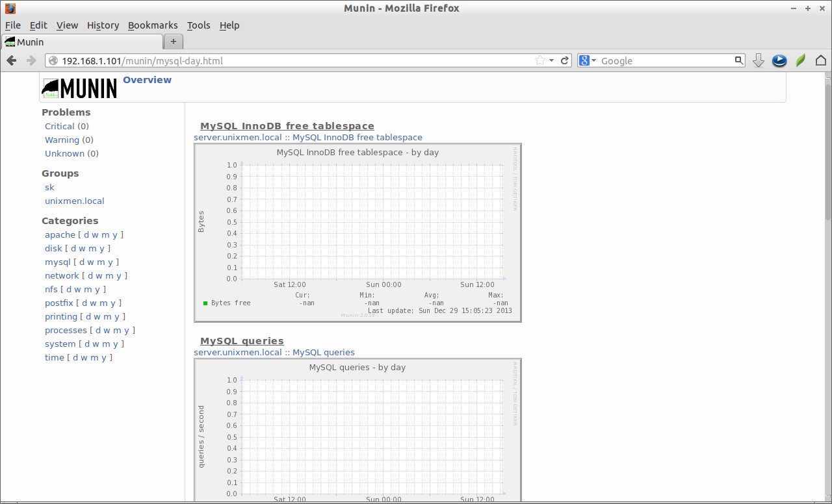Click MySQL InnoDB free tablespace breadcrumb link
The height and width of the screenshot is (504, 832).
pyautogui.click(x=357, y=137)
